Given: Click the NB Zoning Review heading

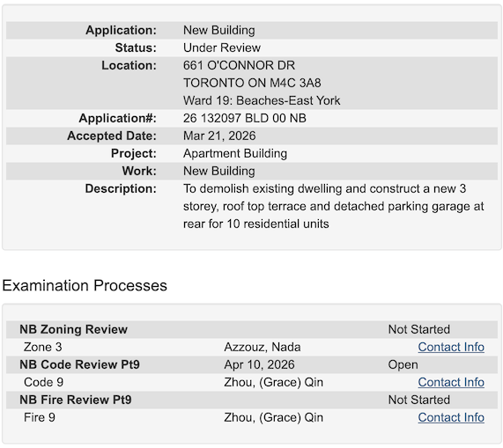Looking at the screenshot, I should 73,329.
